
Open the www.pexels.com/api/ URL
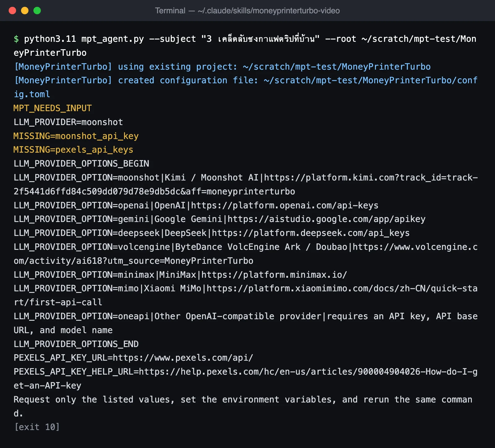tap(183, 358)
